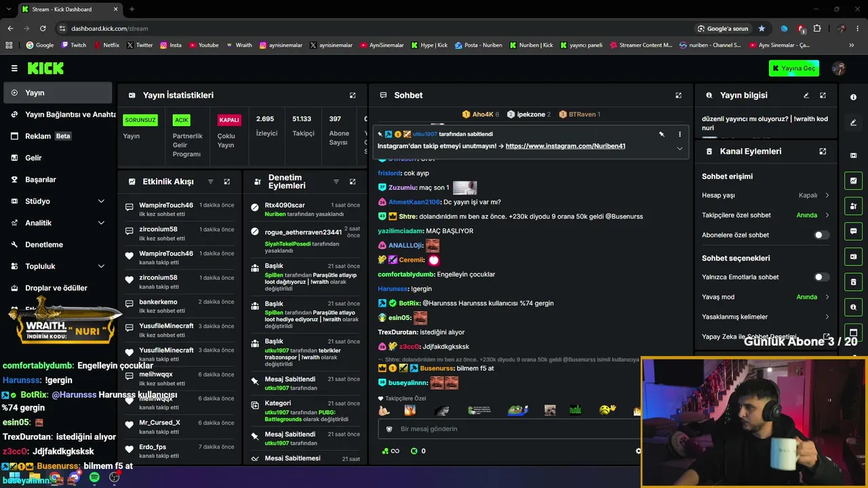Open Yavaş mod setting options
This screenshot has width=868, height=488.
(766, 297)
